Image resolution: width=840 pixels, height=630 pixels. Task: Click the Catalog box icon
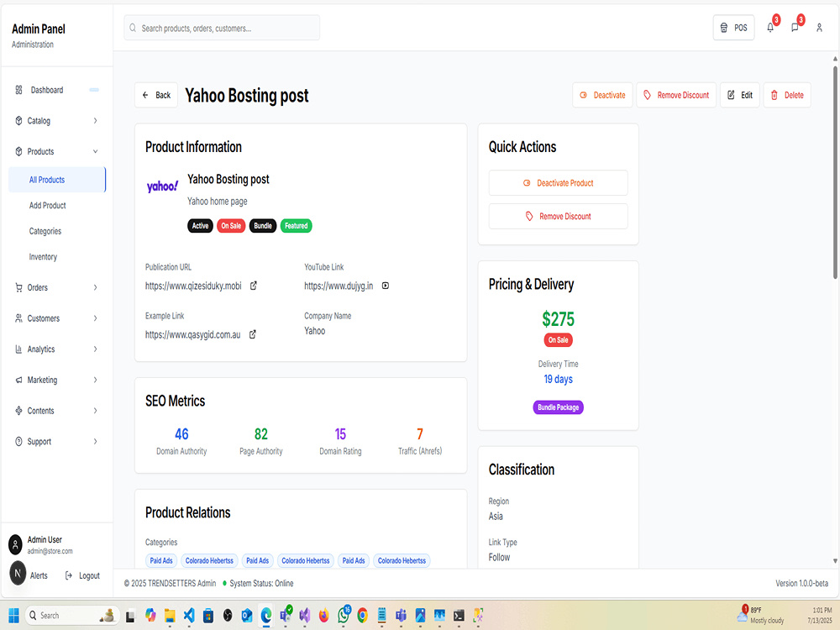[18, 121]
